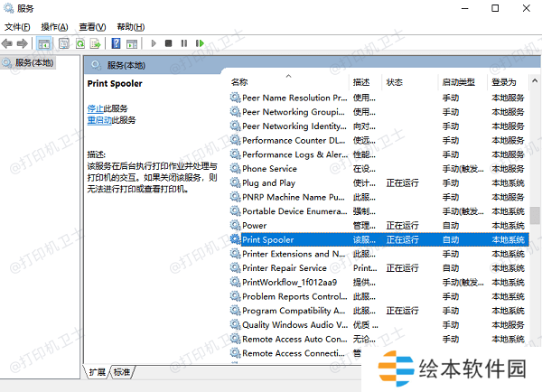Click the Forward arrow in toolbar
Viewport: 542px width, 392px height.
tap(23, 42)
